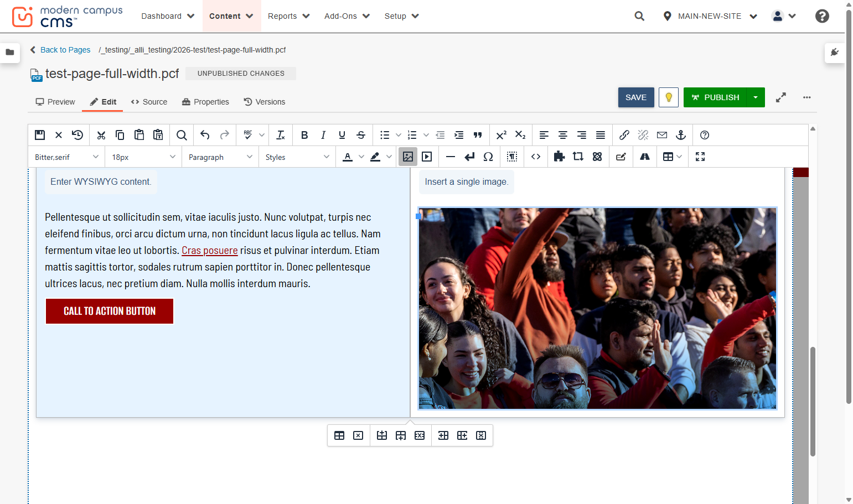The image size is (853, 504).
Task: Apply superscript formatting
Action: point(502,135)
